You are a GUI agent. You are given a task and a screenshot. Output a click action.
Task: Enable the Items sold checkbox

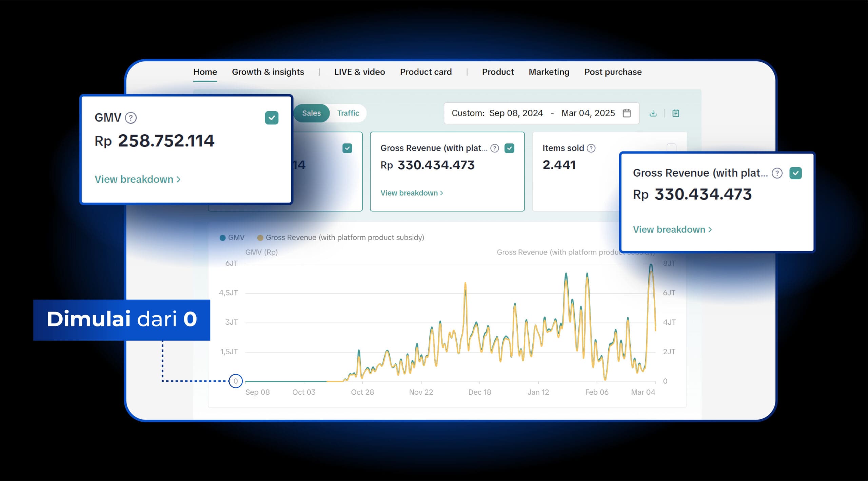pyautogui.click(x=671, y=147)
